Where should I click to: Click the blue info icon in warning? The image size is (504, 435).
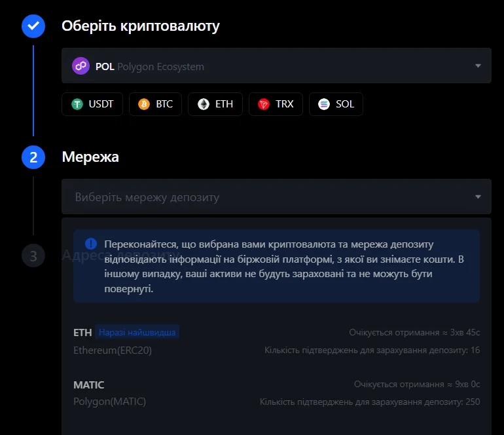click(x=90, y=244)
